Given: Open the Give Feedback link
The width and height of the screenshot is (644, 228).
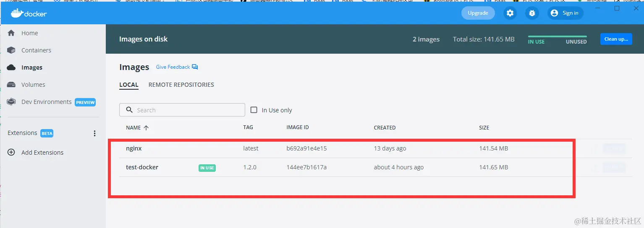Looking at the screenshot, I should [x=177, y=67].
